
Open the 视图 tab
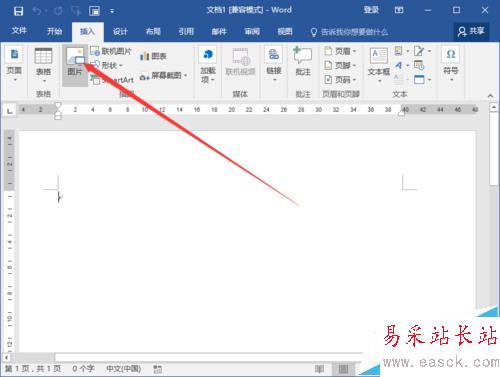285,31
